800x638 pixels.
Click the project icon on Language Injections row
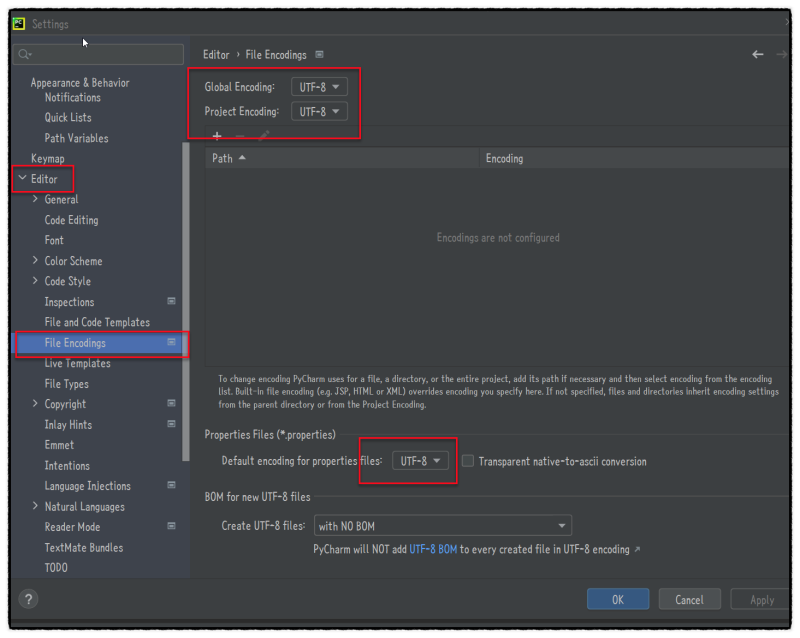(171, 485)
